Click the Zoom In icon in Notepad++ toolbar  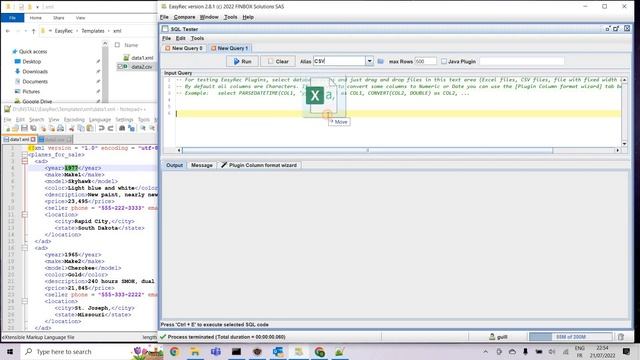[x=143, y=129]
